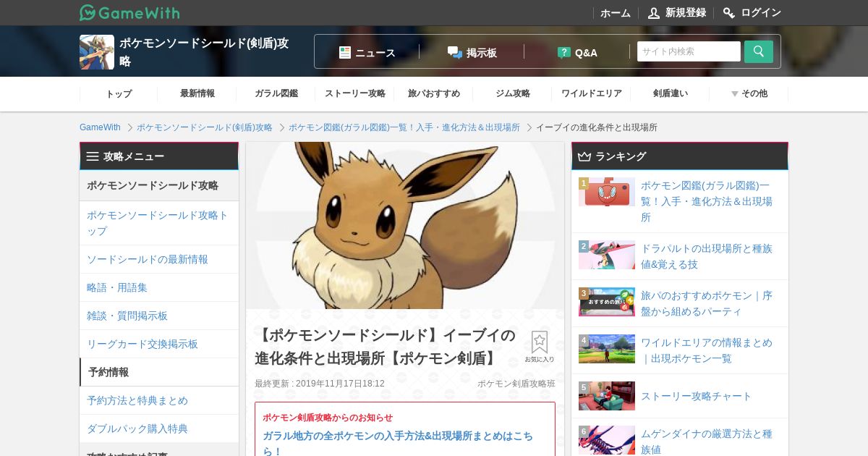Open 予約方法と特典まとめ sidebar link
Viewport: 868px width, 456px height.
tap(159, 400)
